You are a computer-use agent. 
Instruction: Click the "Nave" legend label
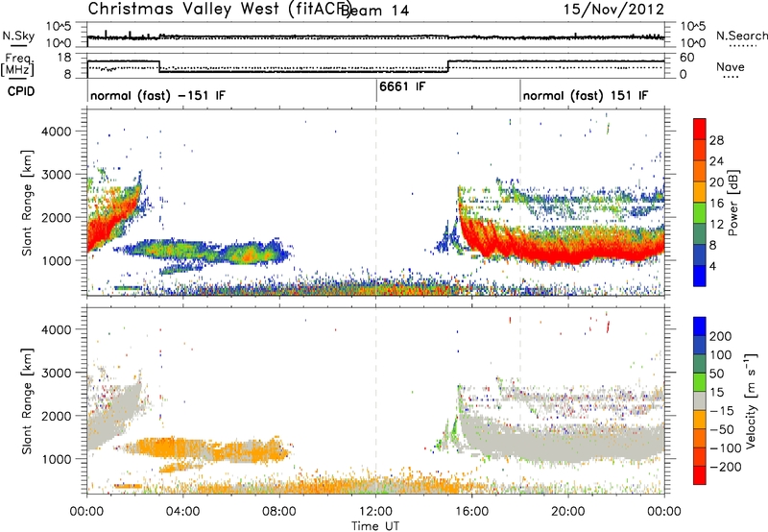pyautogui.click(x=730, y=67)
